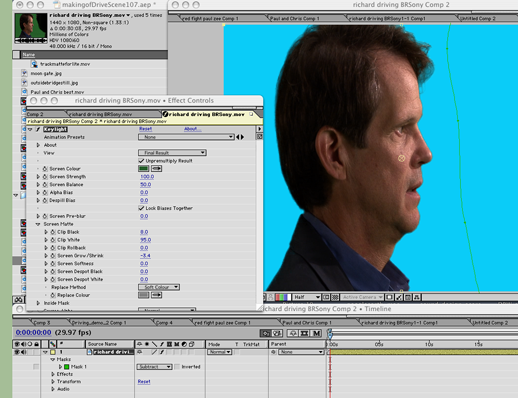Click the Replace Colour eyedropper button
This screenshot has height=398, width=518.
click(x=157, y=295)
